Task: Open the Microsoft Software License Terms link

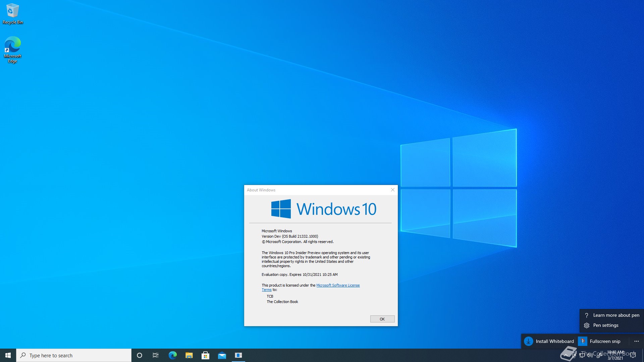Action: pos(338,285)
